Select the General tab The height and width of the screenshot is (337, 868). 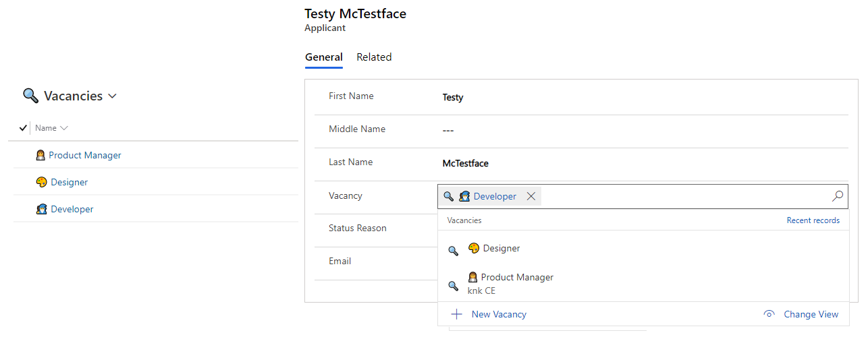324,57
